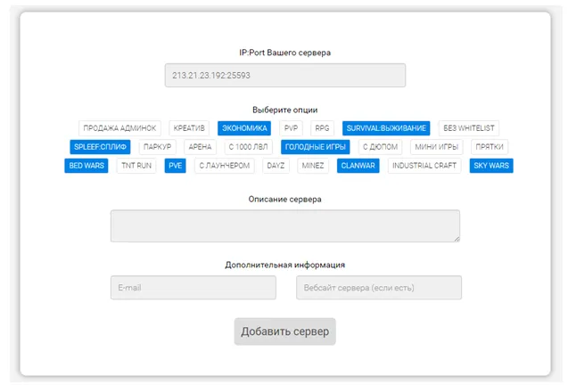Select the PVP option tag
This screenshot has width=568, height=392.
292,128
